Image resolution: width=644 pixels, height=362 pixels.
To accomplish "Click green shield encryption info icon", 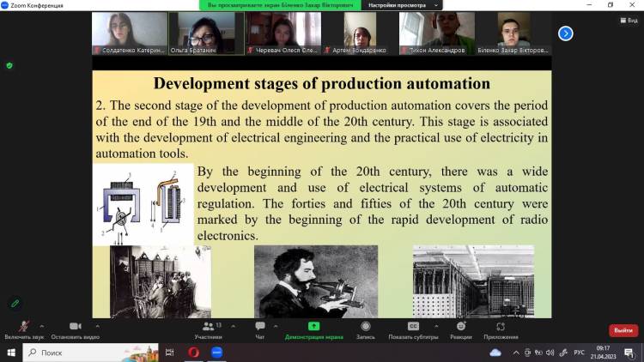I will [9, 65].
